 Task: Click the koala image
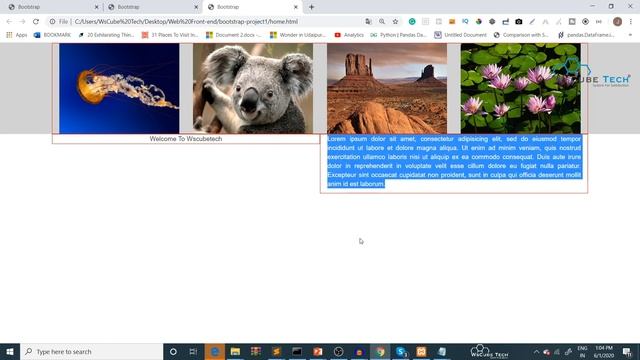[253, 89]
